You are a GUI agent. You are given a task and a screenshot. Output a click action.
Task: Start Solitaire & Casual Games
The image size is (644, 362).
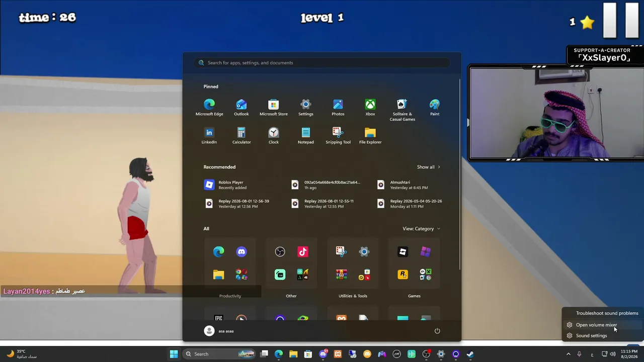403,110
